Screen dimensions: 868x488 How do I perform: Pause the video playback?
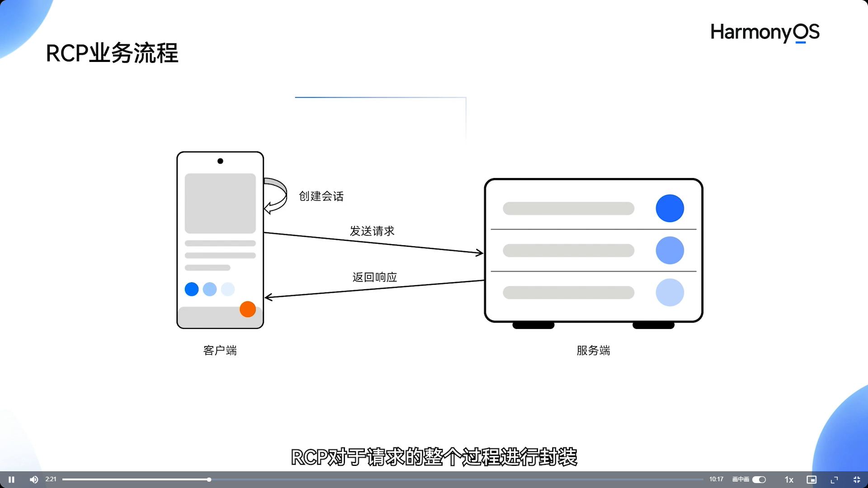[x=11, y=479]
